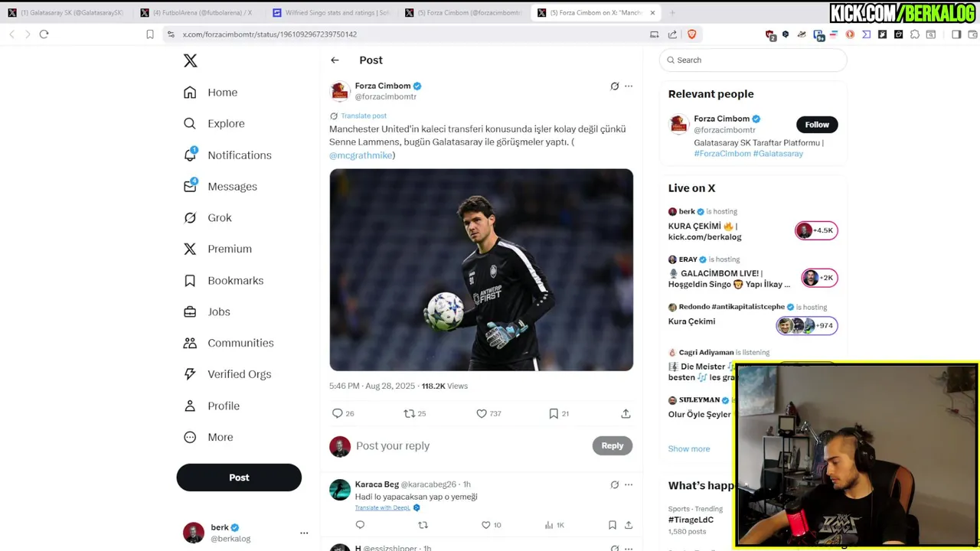
Task: Go back using the Post back arrow
Action: click(x=335, y=60)
